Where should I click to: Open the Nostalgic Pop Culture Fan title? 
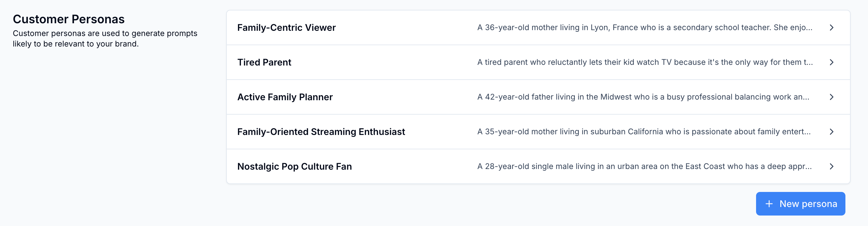[294, 167]
